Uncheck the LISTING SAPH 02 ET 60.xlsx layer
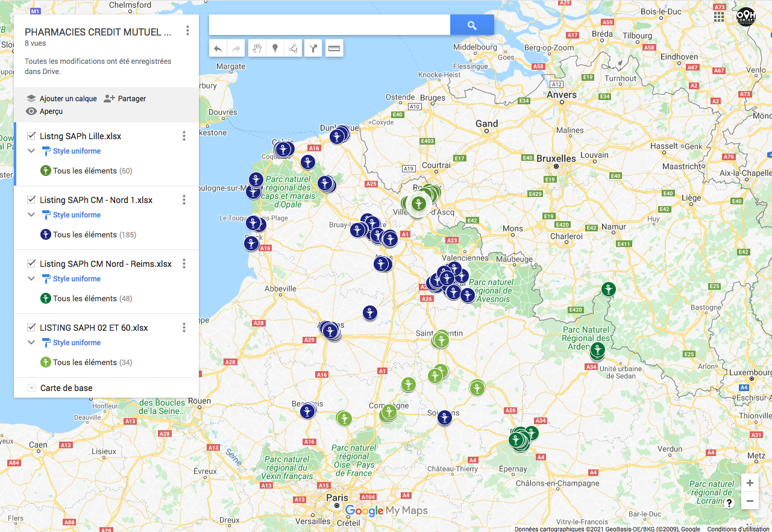This screenshot has width=772, height=532. 31,327
